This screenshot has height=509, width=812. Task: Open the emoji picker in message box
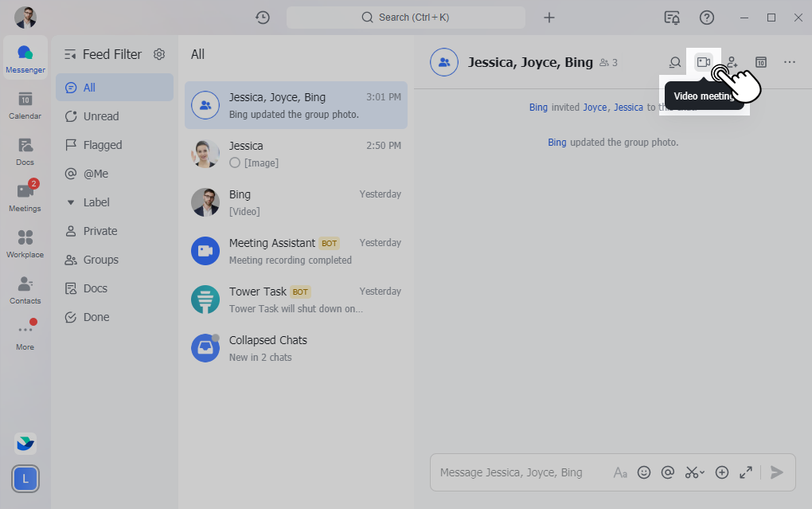point(644,472)
